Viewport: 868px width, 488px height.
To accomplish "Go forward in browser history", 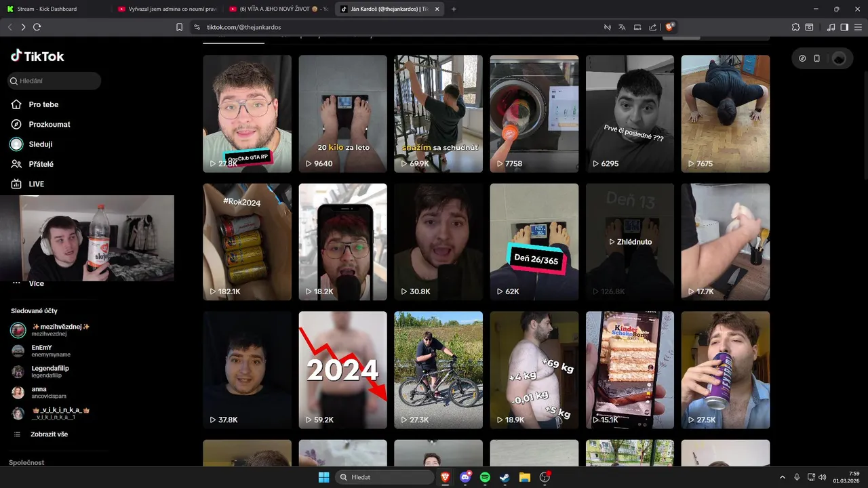I will [23, 27].
